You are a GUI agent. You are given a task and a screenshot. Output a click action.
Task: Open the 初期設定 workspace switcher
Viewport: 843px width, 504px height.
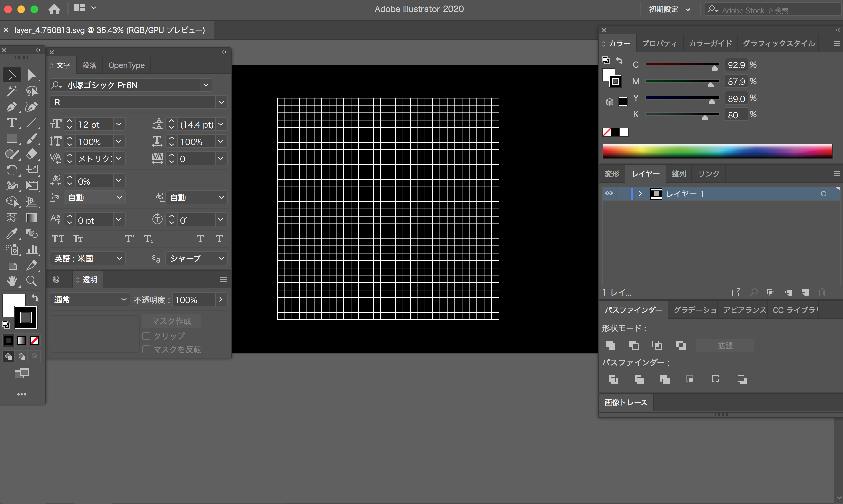tap(669, 9)
